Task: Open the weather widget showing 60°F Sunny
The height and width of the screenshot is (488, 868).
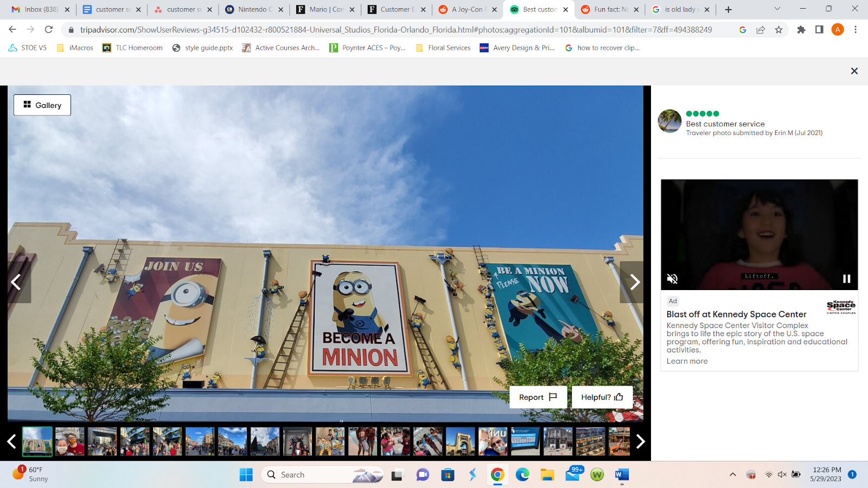Action: (31, 474)
